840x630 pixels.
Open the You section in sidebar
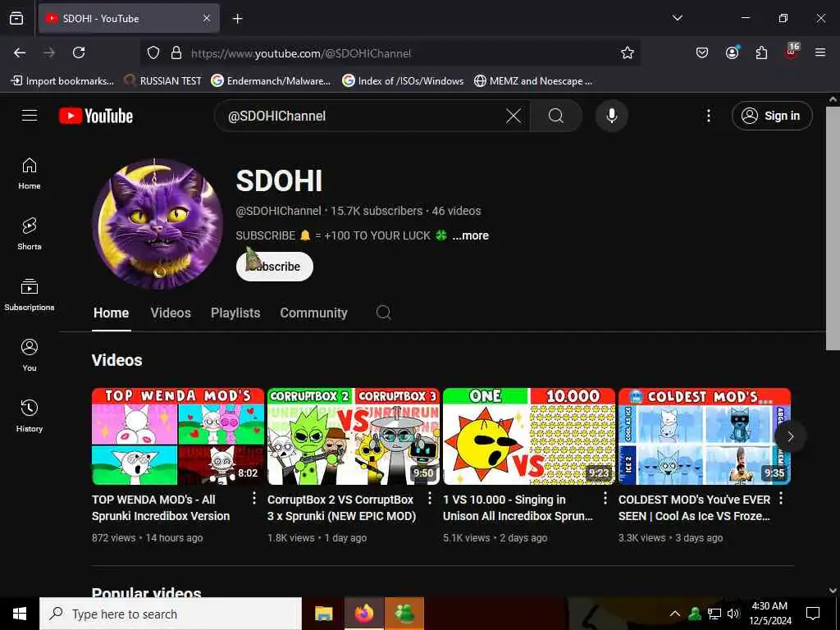[30, 355]
